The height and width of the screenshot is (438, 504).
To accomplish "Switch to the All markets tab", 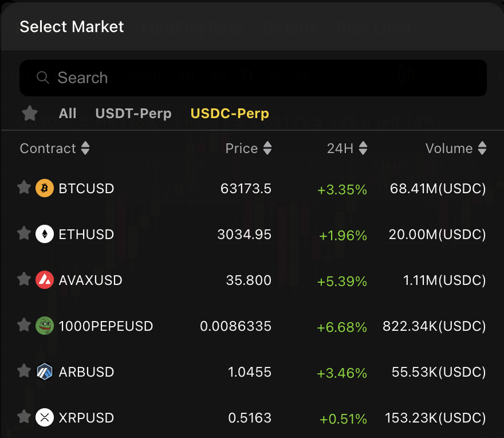I will click(67, 114).
